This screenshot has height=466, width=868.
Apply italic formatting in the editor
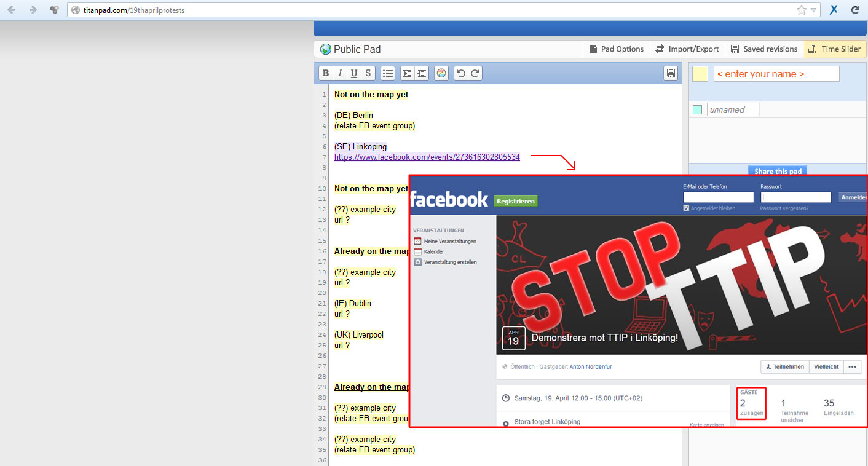(x=340, y=74)
